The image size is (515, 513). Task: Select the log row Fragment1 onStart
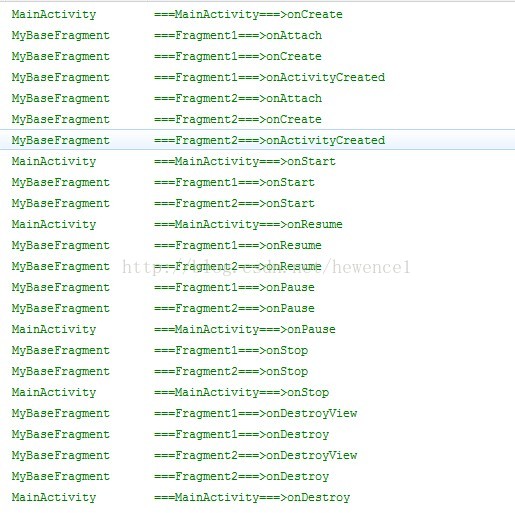257,182
